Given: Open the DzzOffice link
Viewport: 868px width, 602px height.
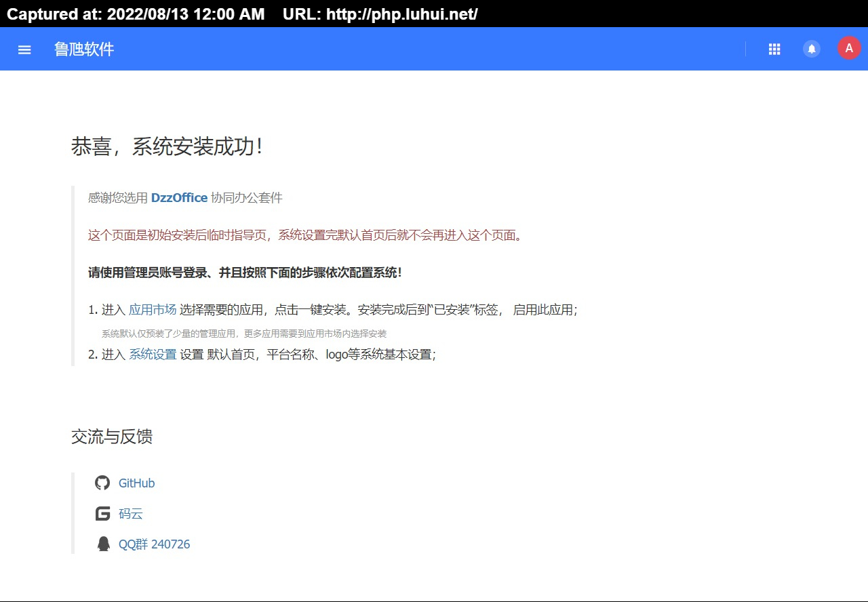Looking at the screenshot, I should [x=179, y=198].
